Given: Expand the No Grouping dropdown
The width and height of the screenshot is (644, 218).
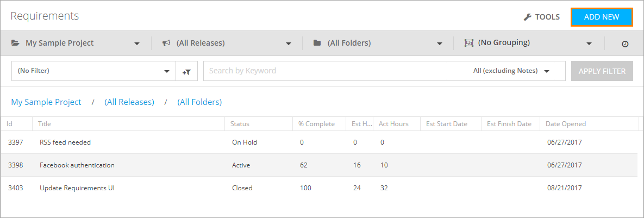Looking at the screenshot, I should coord(589,43).
